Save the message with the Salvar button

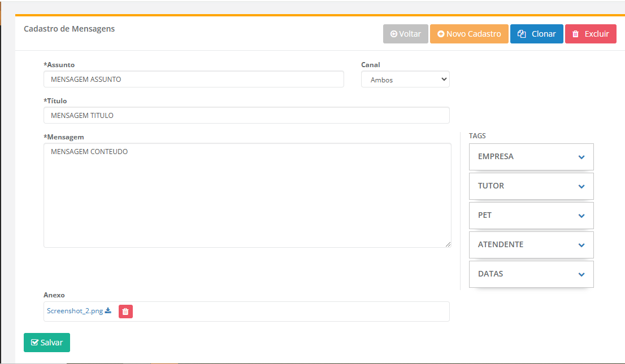[x=47, y=343]
